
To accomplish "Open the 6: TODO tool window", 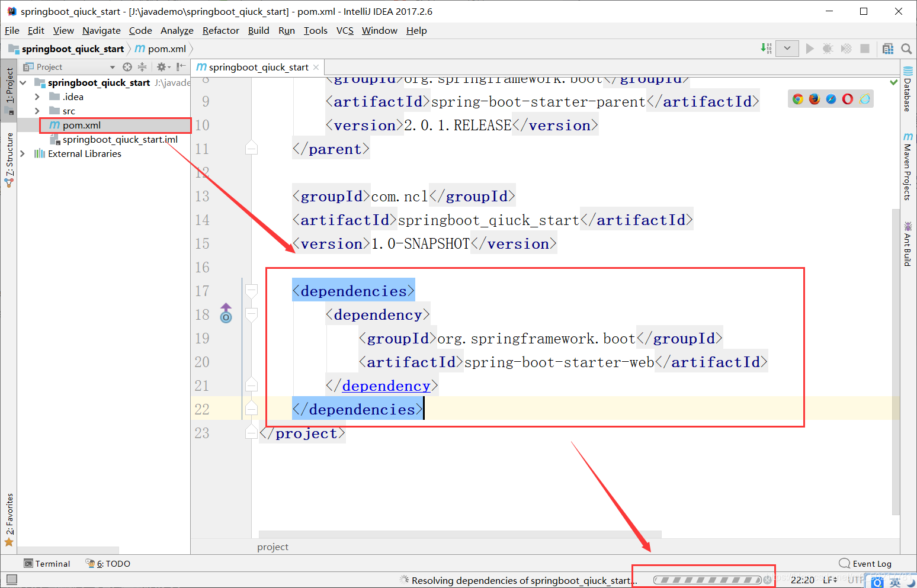I will (108, 564).
